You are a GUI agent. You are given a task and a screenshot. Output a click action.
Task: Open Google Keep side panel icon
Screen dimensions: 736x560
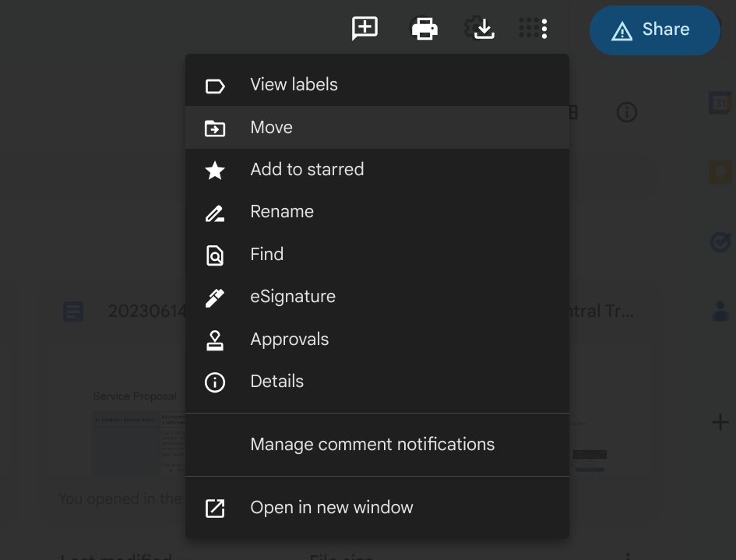(720, 172)
